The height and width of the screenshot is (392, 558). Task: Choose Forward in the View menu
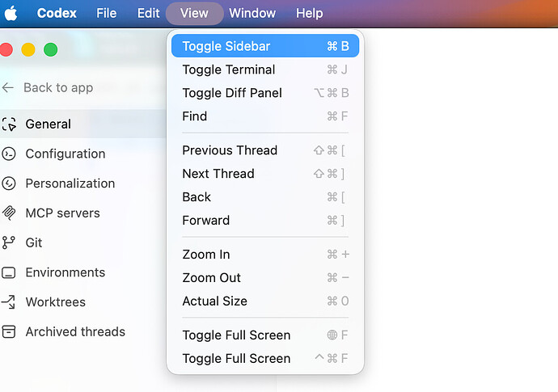265,221
